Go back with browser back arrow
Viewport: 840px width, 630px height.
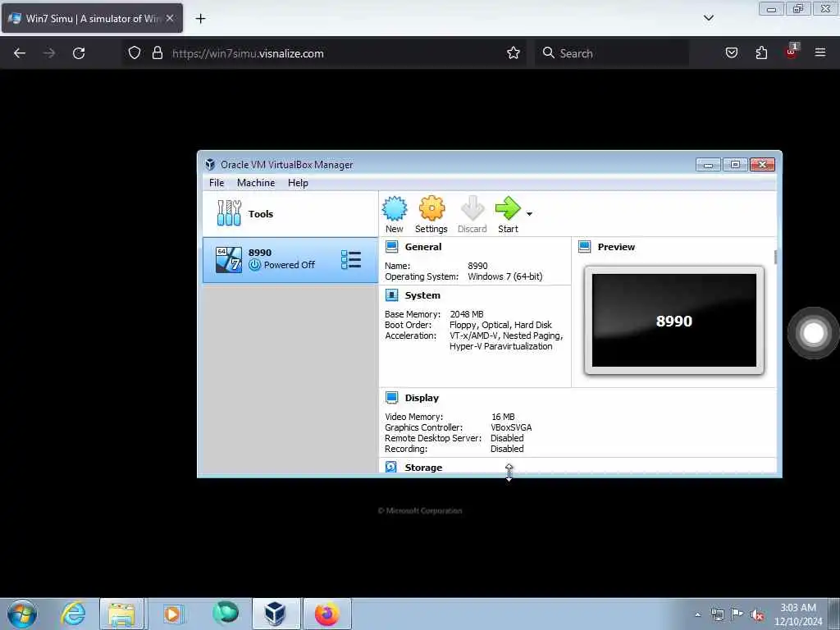(x=20, y=53)
